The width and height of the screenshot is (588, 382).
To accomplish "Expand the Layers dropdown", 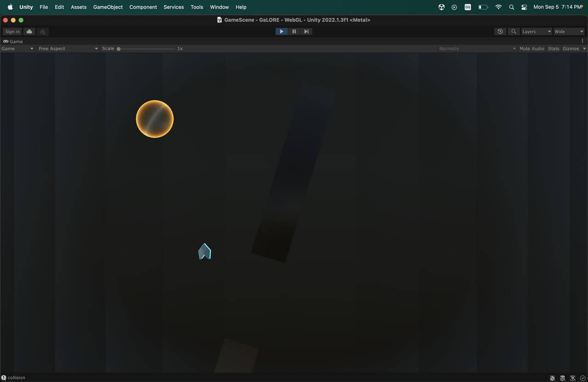I will [x=537, y=31].
